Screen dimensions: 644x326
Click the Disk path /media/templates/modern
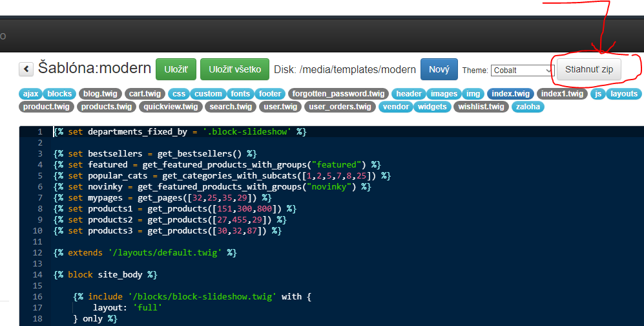pos(358,69)
